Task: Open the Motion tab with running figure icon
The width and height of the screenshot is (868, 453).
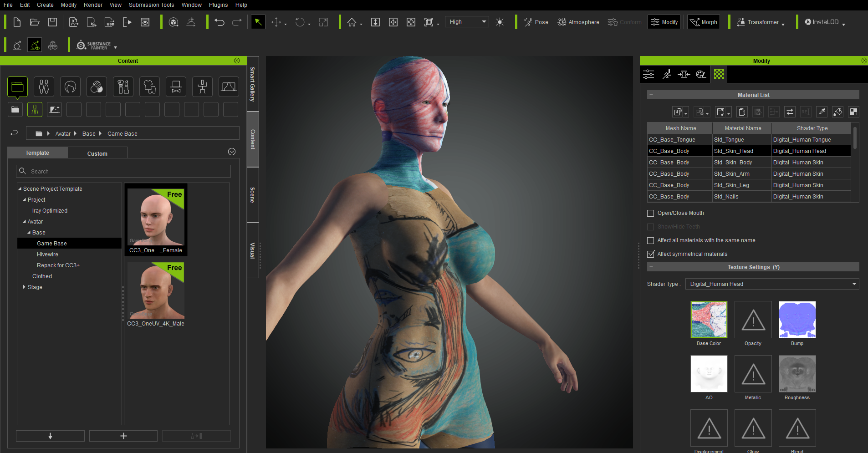Action: click(x=667, y=74)
